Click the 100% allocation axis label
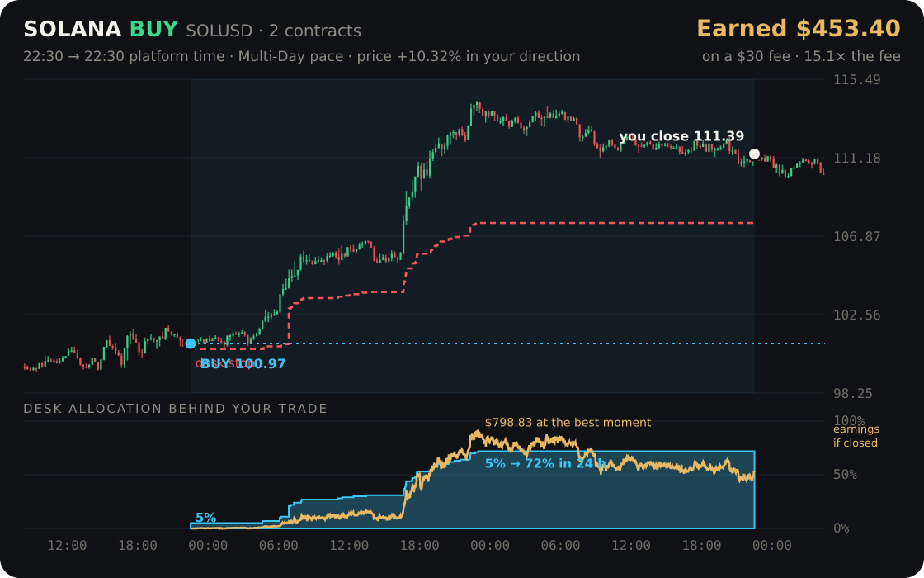The height and width of the screenshot is (578, 924). [x=849, y=420]
